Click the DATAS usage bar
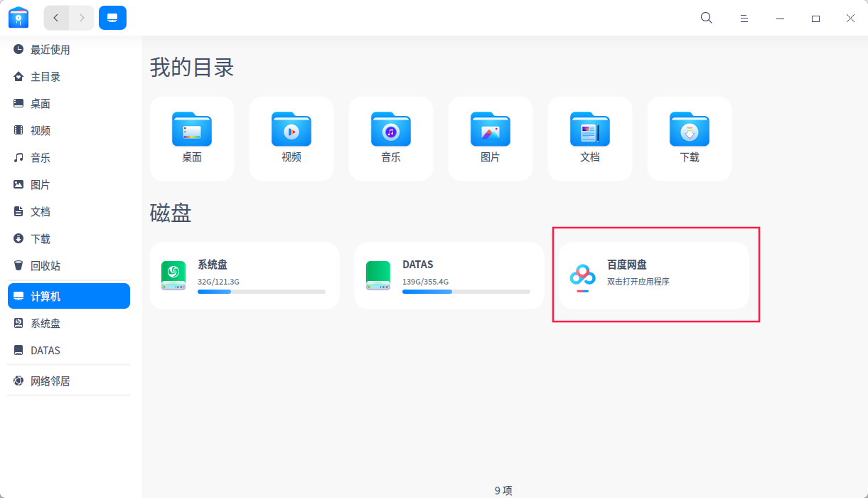This screenshot has width=868, height=498. click(466, 292)
